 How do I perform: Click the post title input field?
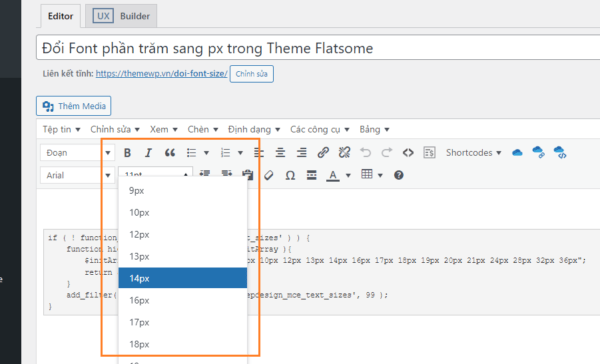point(318,48)
